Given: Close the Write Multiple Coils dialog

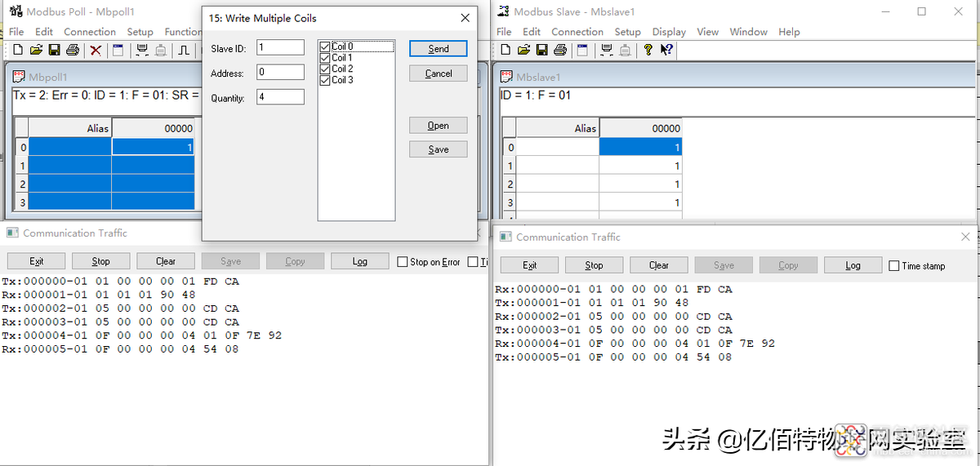Looking at the screenshot, I should [x=465, y=18].
